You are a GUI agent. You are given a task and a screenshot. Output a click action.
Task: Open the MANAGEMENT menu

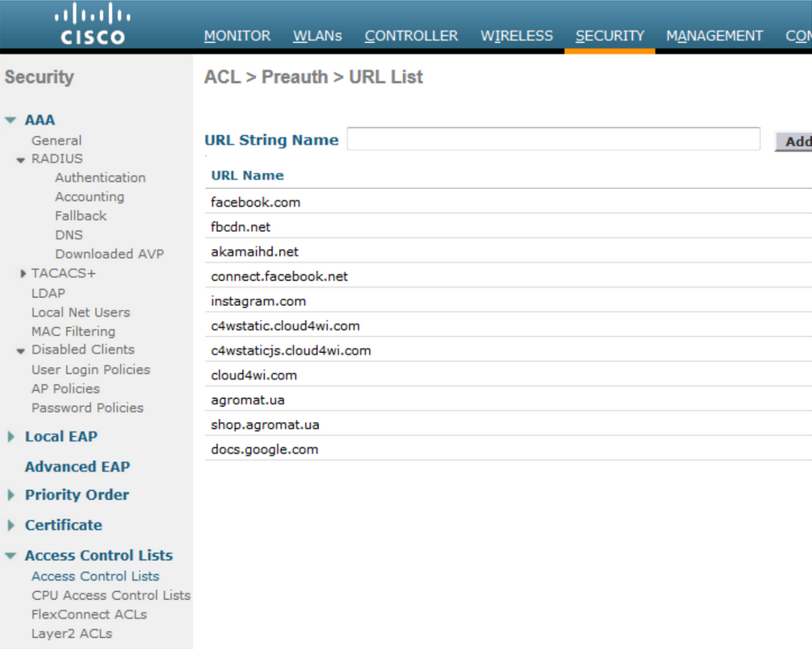coord(714,36)
